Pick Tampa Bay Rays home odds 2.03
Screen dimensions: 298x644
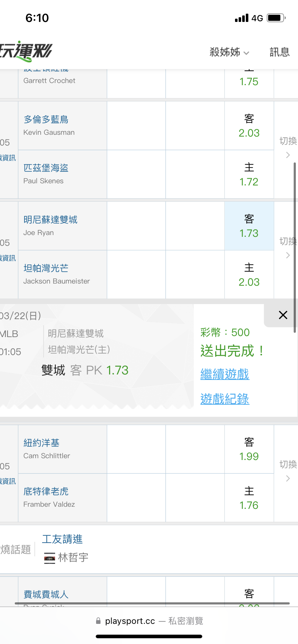pyautogui.click(x=249, y=275)
